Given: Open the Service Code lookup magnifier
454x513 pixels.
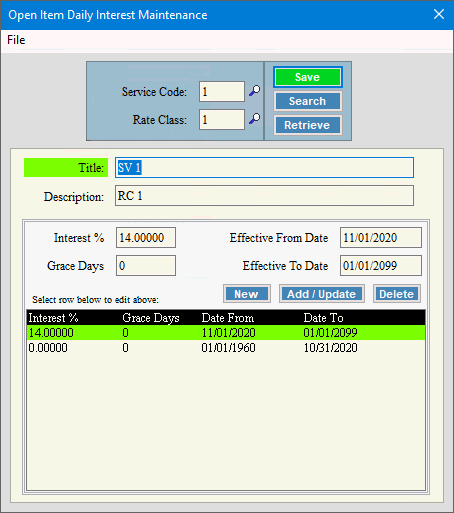Looking at the screenshot, I should click(255, 91).
